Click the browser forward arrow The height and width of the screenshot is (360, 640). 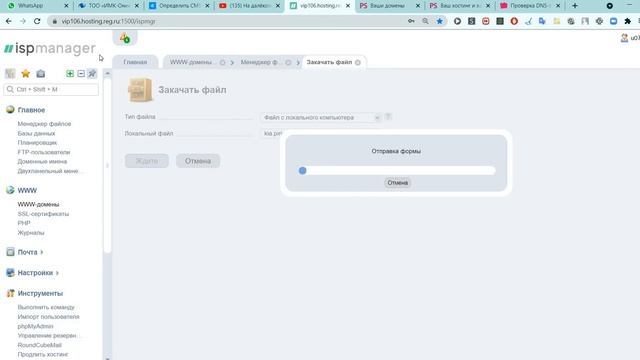pyautogui.click(x=23, y=21)
